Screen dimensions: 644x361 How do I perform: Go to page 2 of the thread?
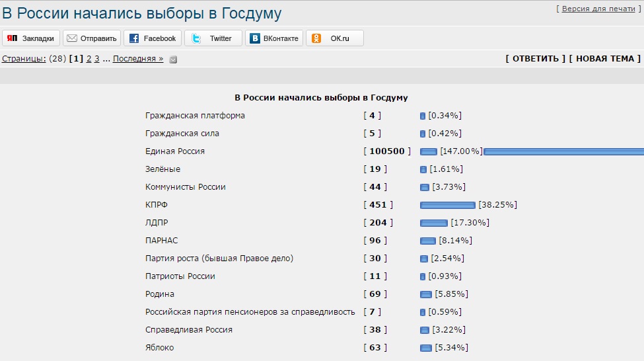coord(89,59)
